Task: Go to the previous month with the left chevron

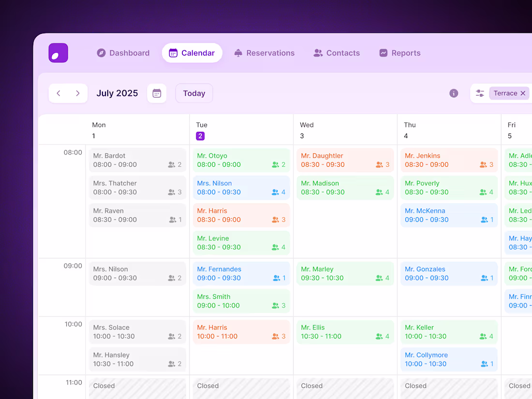Action: point(59,93)
